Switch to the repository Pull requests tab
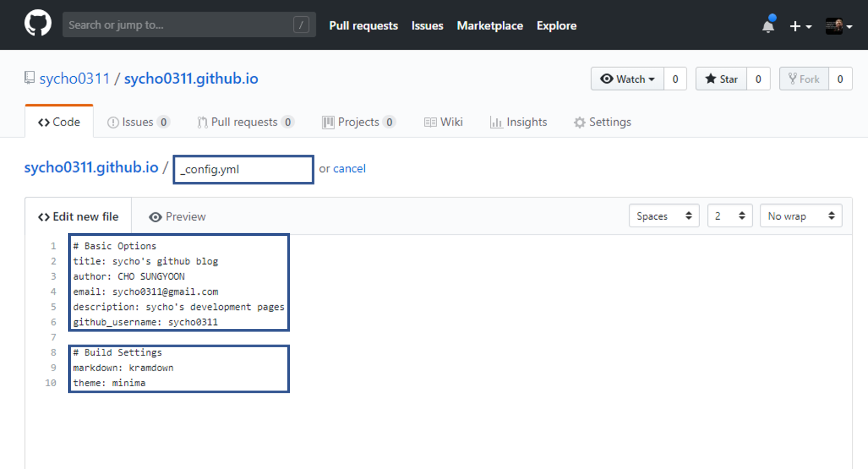 click(x=246, y=122)
